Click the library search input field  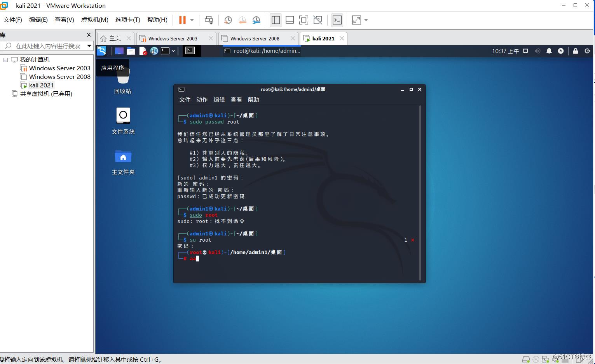tap(43, 46)
